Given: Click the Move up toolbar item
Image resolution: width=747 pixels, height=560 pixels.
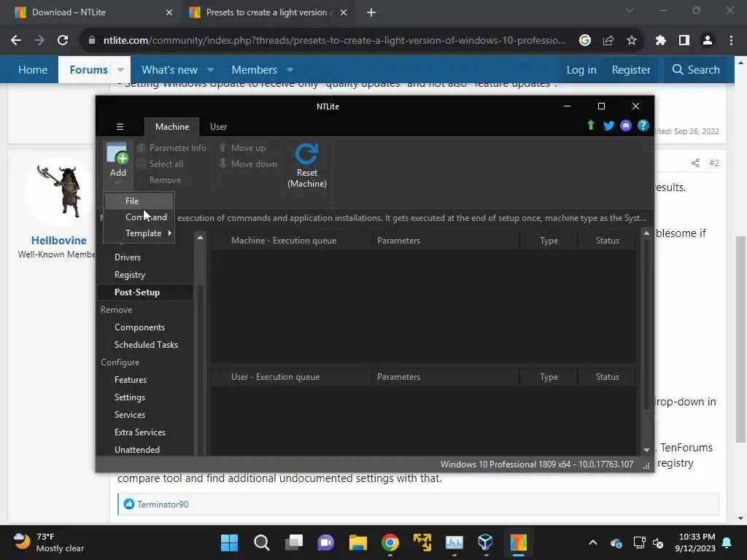Looking at the screenshot, I should [242, 147].
